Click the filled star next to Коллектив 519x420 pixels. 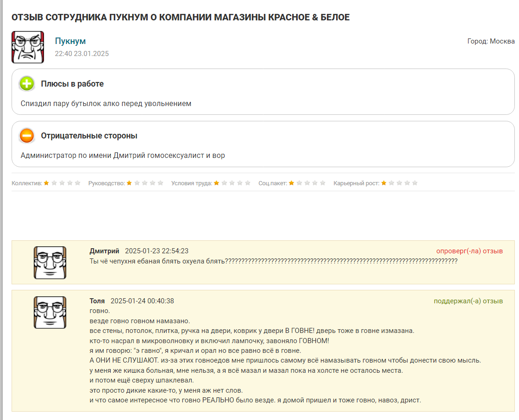point(46,183)
